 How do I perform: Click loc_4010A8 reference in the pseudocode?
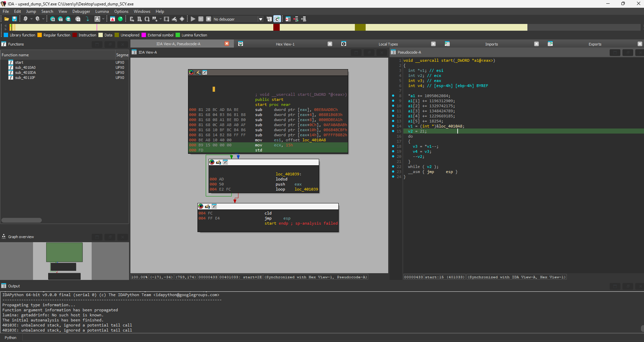pyautogui.click(x=451, y=126)
